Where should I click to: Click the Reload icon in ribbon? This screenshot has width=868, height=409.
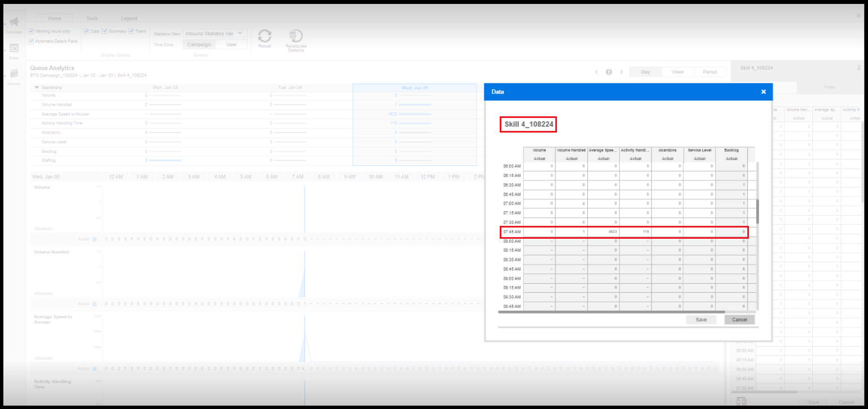tap(264, 37)
